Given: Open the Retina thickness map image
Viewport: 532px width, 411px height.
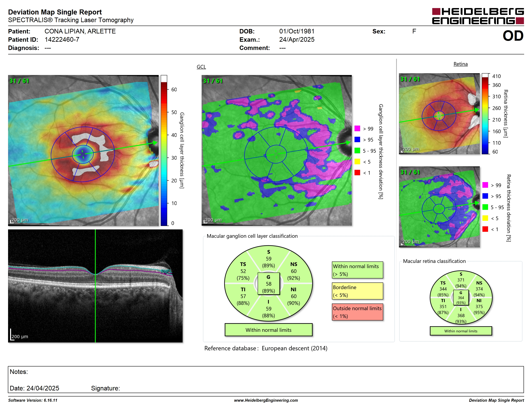Looking at the screenshot, I should tap(439, 114).
